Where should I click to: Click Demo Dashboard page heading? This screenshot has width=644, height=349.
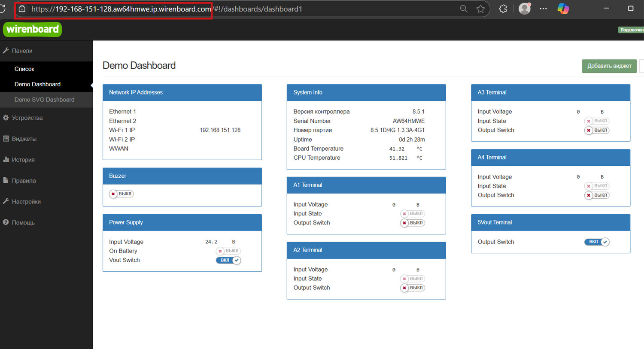coord(139,66)
